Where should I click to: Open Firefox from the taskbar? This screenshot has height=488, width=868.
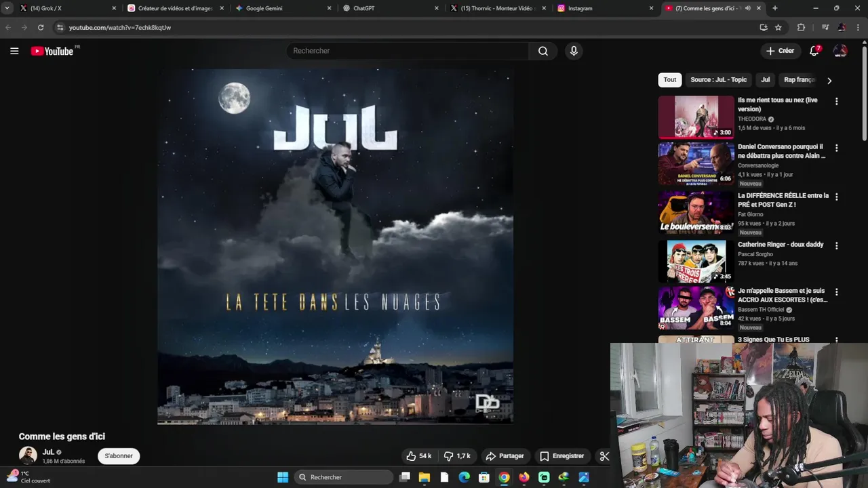click(524, 477)
